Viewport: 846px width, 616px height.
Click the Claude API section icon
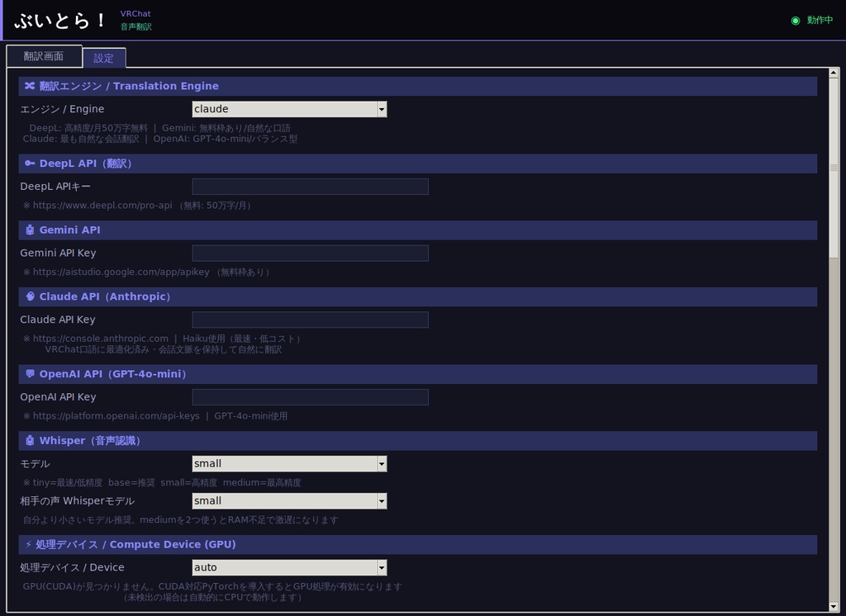tap(30, 296)
